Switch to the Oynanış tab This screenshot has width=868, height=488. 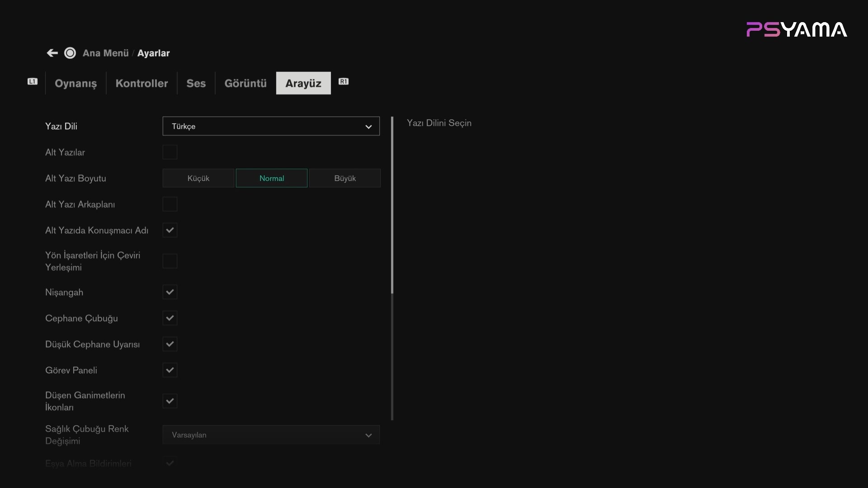(x=76, y=83)
